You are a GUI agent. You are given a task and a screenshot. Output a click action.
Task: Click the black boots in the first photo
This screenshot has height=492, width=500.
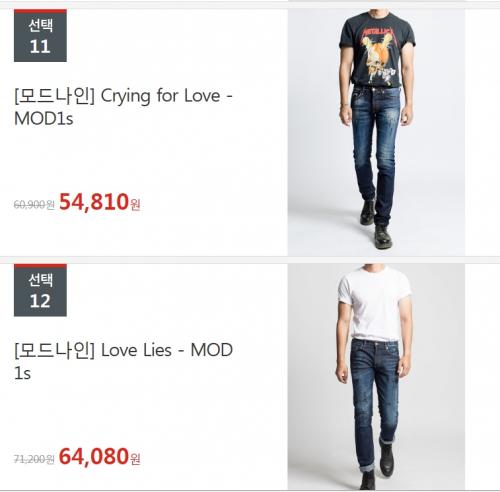pos(377,225)
